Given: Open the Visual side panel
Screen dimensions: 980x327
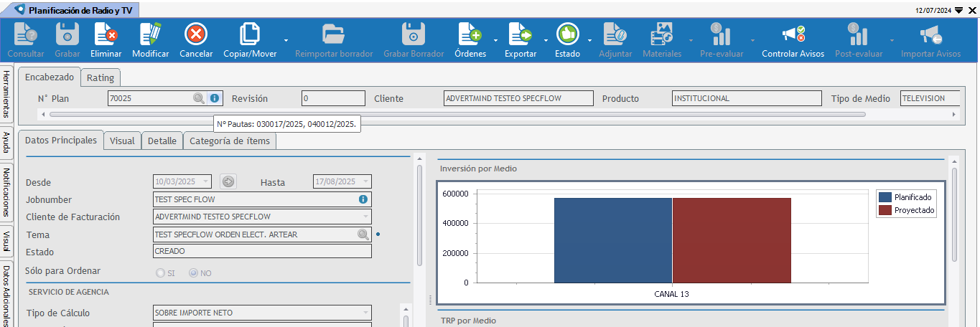Looking at the screenshot, I should tap(6, 241).
